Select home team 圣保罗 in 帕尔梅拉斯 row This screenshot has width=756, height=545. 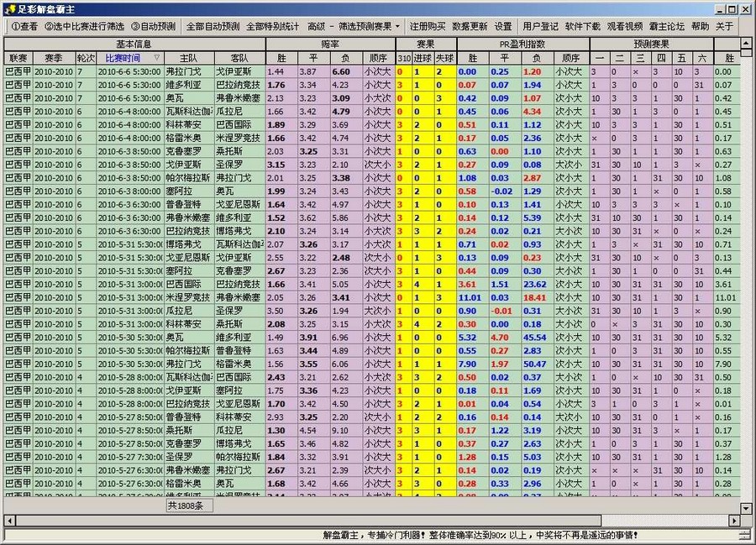click(189, 457)
